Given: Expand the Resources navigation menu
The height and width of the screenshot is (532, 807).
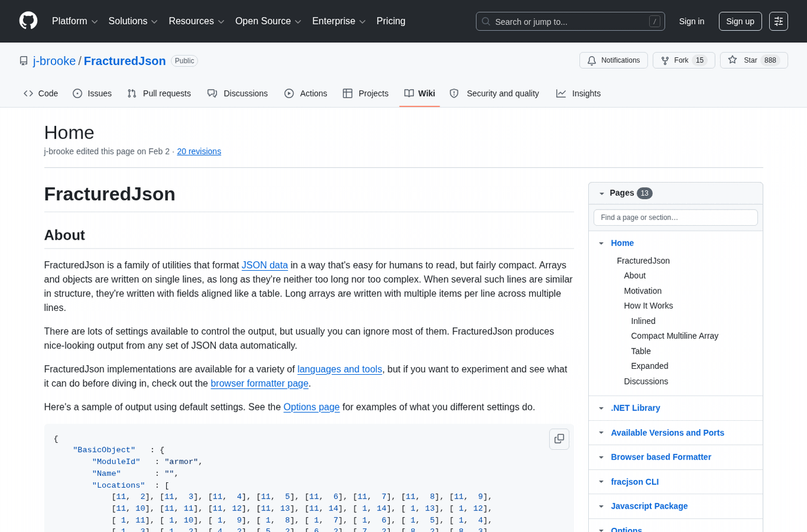Looking at the screenshot, I should [196, 21].
